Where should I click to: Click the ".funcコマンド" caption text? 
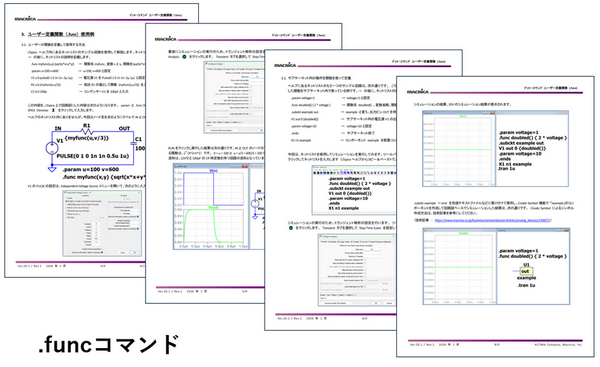(x=109, y=344)
